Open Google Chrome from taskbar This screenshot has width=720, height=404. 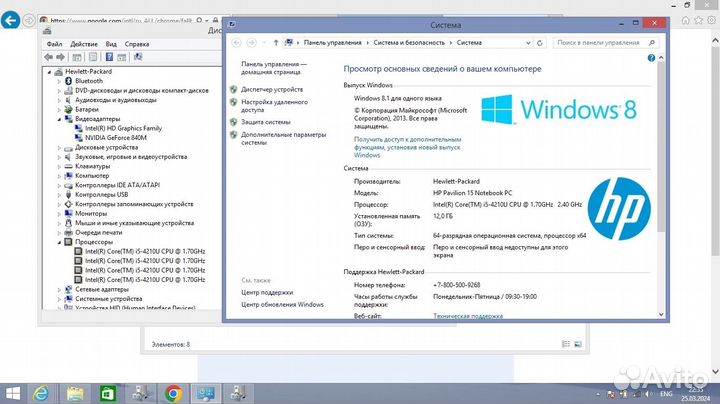[173, 393]
